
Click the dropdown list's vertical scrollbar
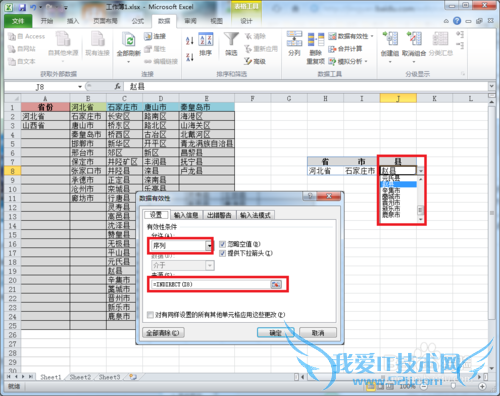[420, 200]
